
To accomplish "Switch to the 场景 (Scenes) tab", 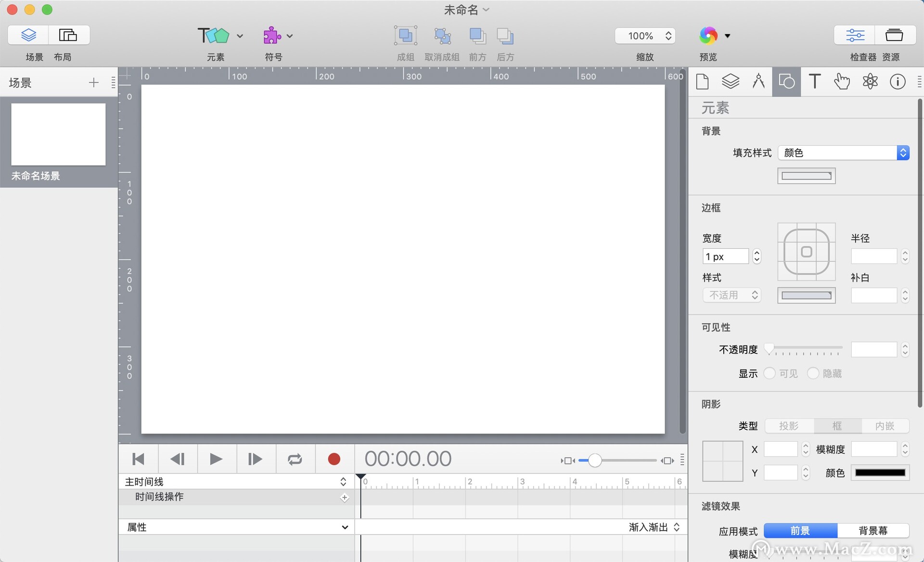I will [28, 35].
